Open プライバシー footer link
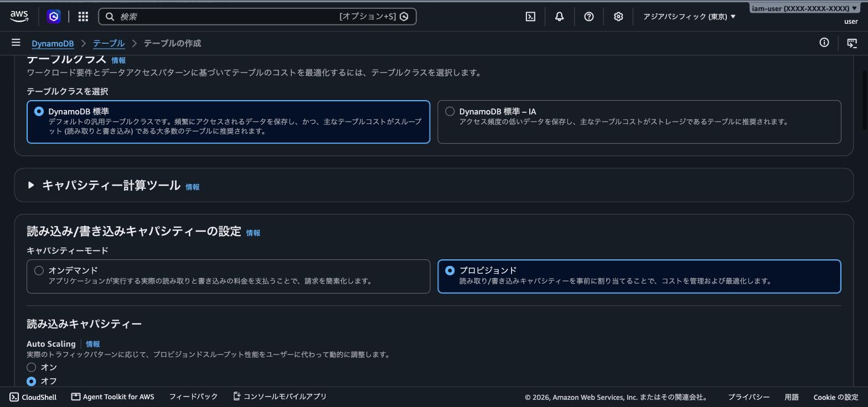The height and width of the screenshot is (407, 868). pyautogui.click(x=748, y=397)
